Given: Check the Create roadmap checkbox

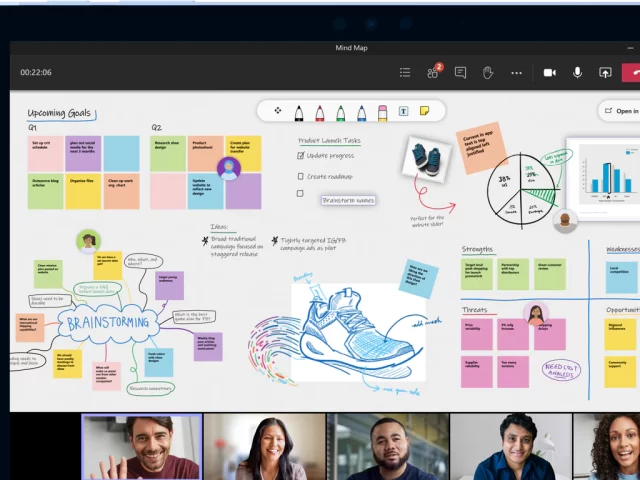Looking at the screenshot, I should point(300,176).
